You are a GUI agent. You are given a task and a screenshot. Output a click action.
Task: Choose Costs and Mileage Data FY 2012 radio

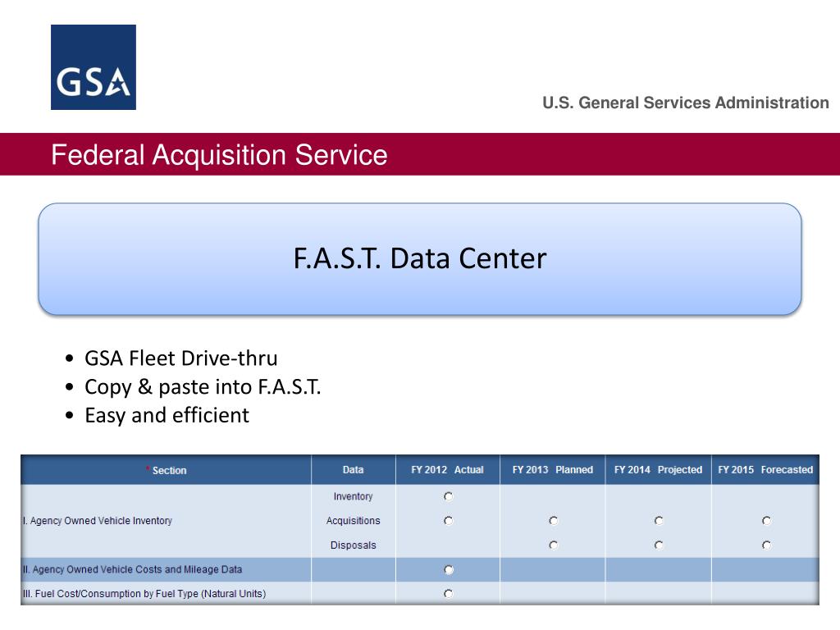click(x=449, y=570)
